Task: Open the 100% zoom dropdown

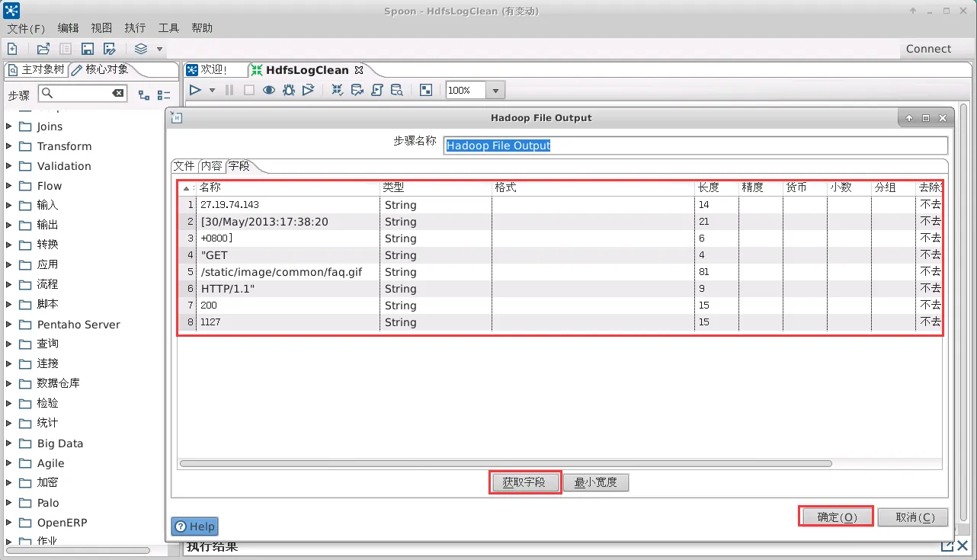Action: pyautogui.click(x=495, y=91)
